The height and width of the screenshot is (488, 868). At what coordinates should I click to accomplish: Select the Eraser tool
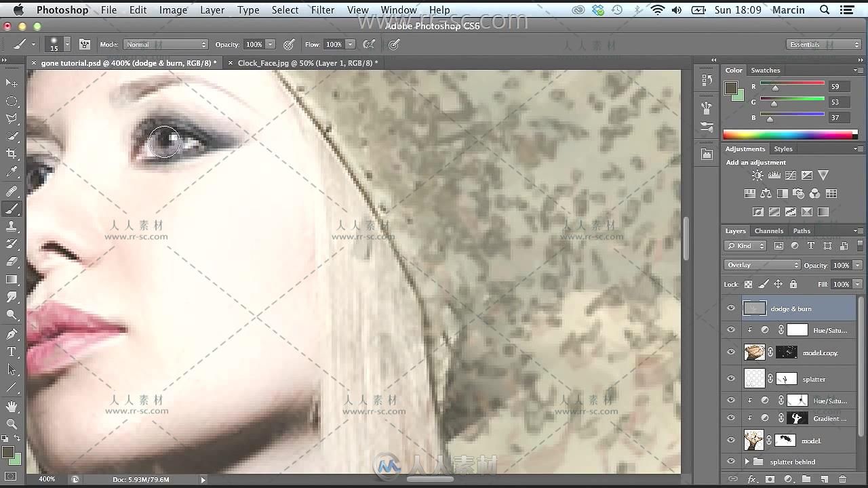pos(12,262)
